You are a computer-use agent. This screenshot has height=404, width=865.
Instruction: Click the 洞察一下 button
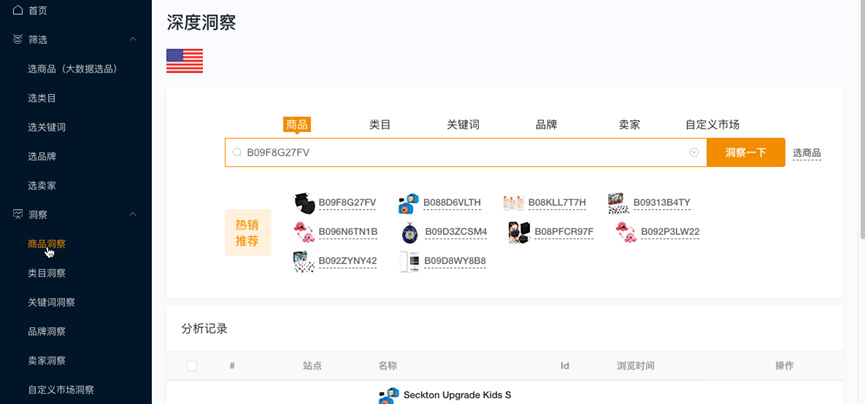pyautogui.click(x=746, y=152)
